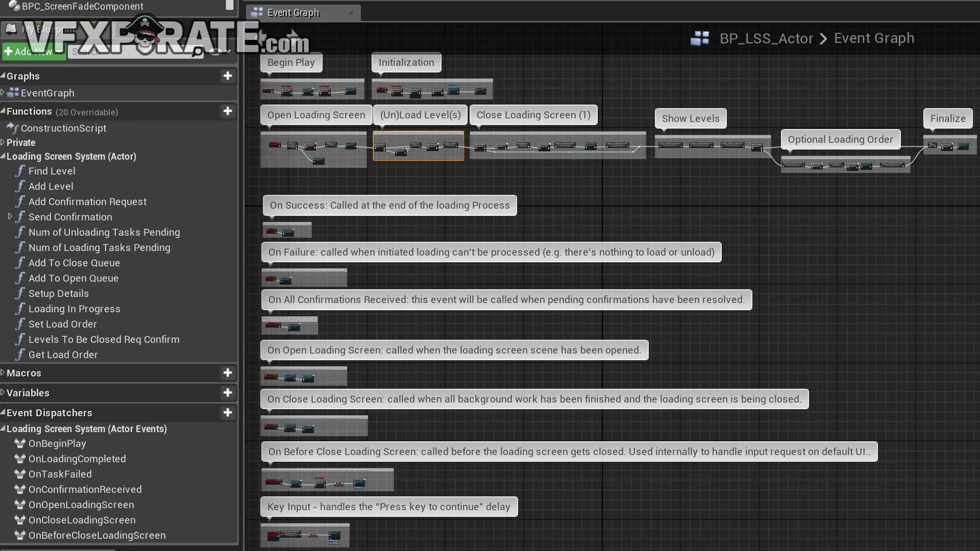This screenshot has height=551, width=980.
Task: Select the Initialization comment bubble
Action: 406,62
